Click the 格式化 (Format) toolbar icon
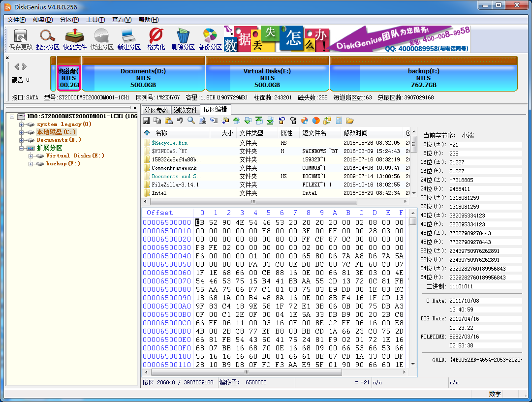 tap(156, 39)
